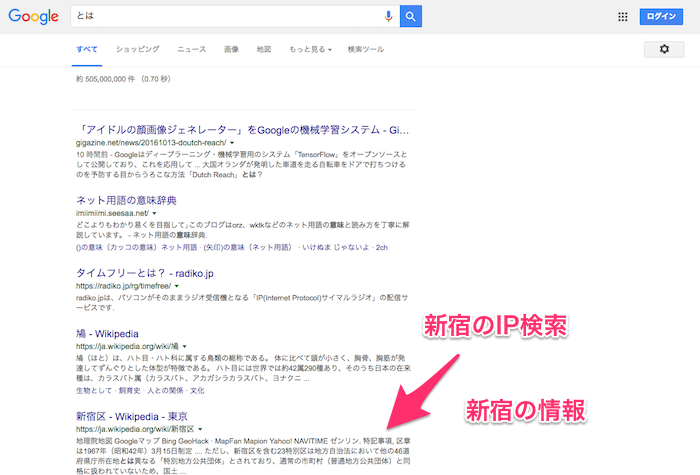The image size is (700, 475).
Task: Click into the search box containing とは
Action: pyautogui.click(x=220, y=16)
